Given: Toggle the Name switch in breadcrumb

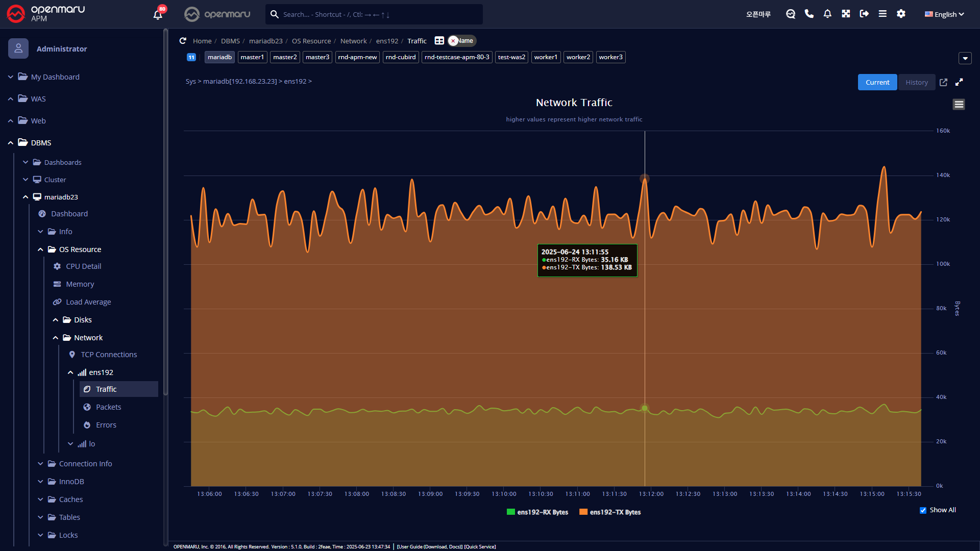Looking at the screenshot, I should pyautogui.click(x=461, y=41).
